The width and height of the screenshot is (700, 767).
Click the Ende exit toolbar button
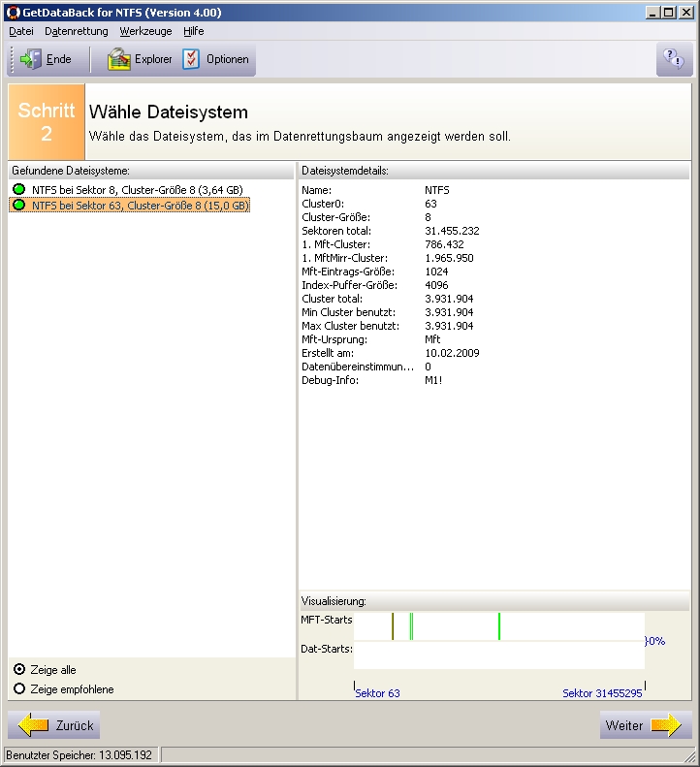tap(46, 59)
